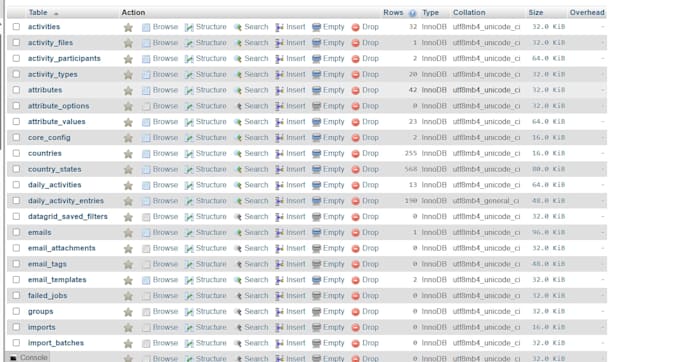
Task: Open the imports table name link
Action: click(x=42, y=327)
